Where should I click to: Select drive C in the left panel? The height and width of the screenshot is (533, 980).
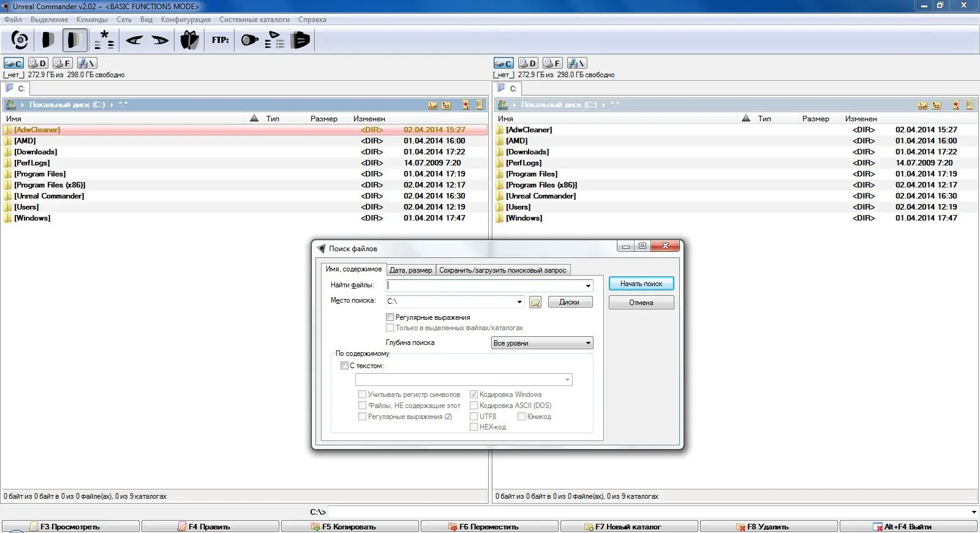pyautogui.click(x=13, y=63)
